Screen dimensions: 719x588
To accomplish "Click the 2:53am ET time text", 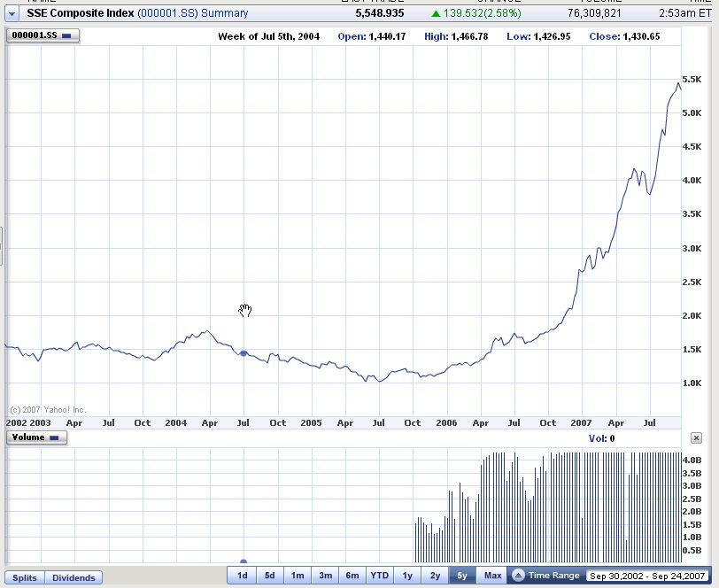I will (x=685, y=13).
